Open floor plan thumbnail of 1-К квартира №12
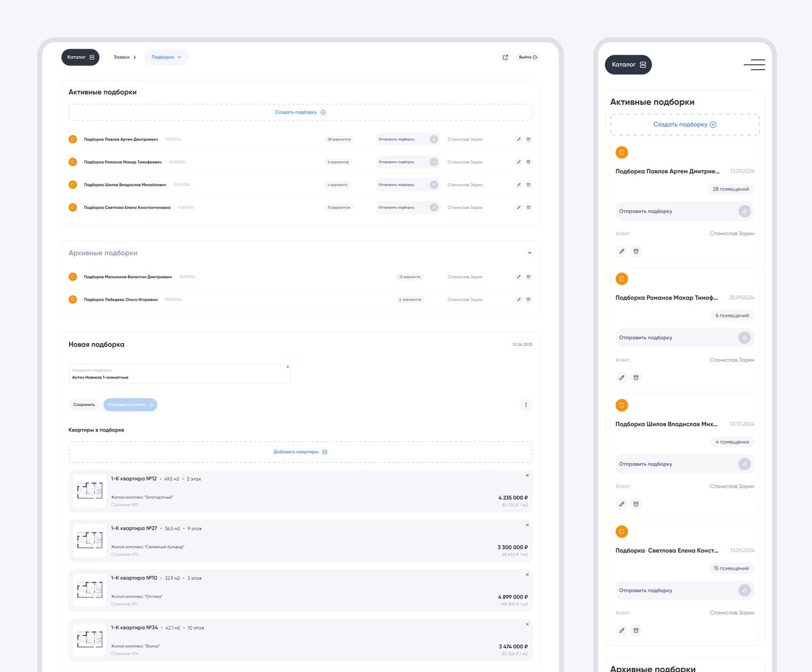This screenshot has height=672, width=812. click(90, 491)
